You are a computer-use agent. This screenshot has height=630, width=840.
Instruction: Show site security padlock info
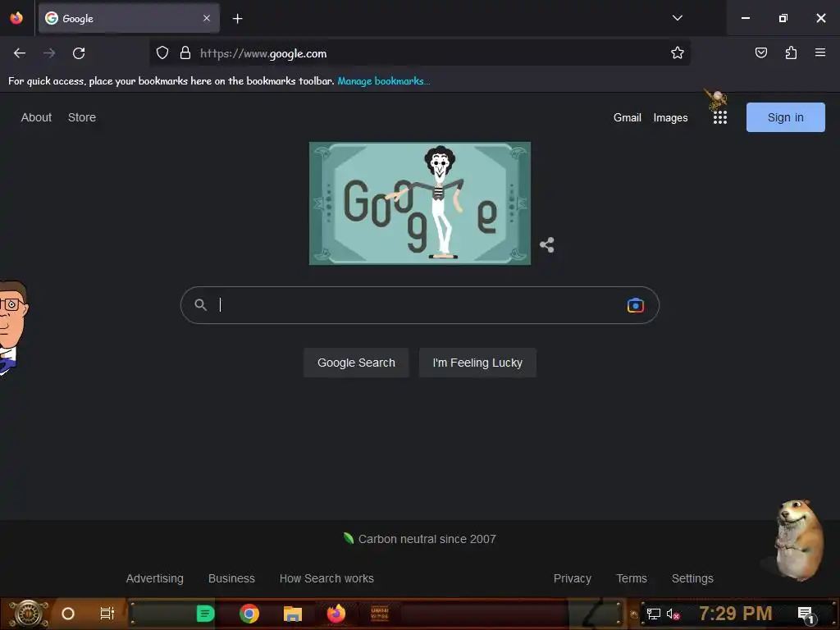pos(185,52)
